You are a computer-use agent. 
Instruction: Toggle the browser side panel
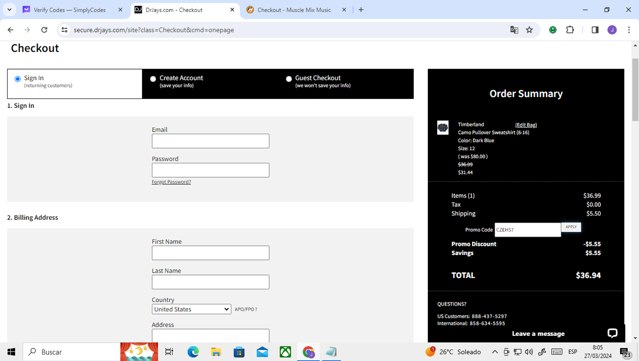(595, 30)
